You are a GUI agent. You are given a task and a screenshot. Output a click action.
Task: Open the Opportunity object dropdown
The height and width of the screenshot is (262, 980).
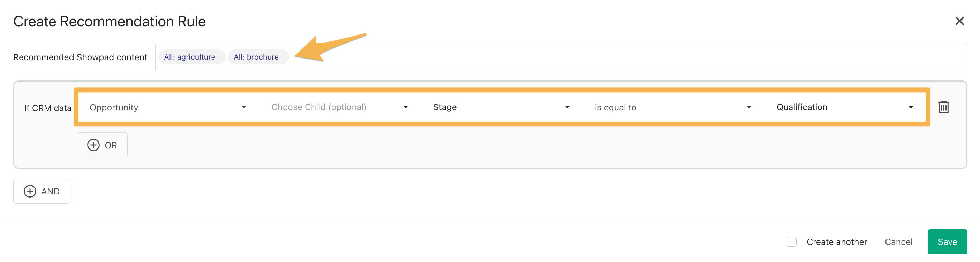[x=167, y=107]
